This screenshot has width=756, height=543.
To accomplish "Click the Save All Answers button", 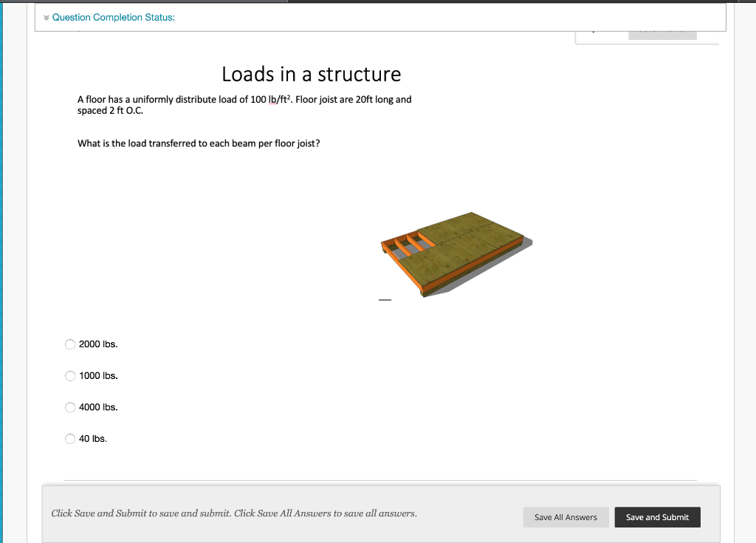I will (x=566, y=517).
